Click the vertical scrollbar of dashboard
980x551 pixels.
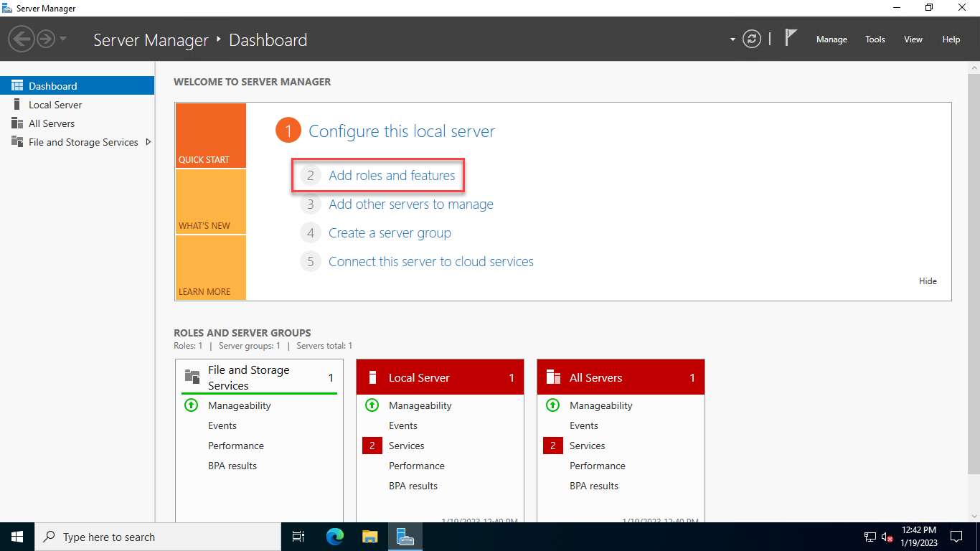coord(974,273)
